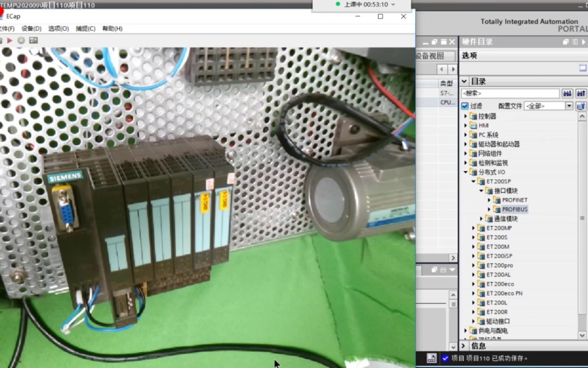Collapse the ET 200SP tree node arrow
The height and width of the screenshot is (368, 588).
coord(474,182)
